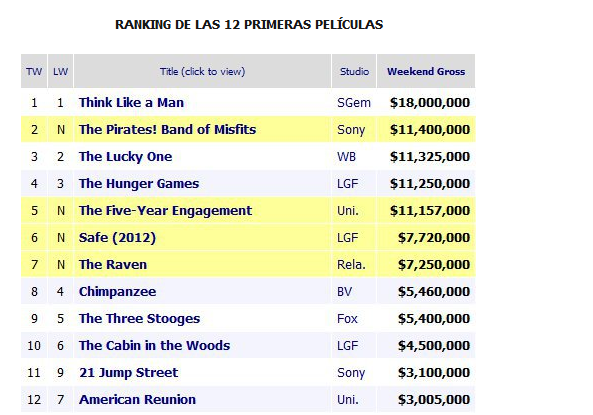Open The Three Stooges link
Viewport: 593px width, 415px height.
click(x=139, y=319)
